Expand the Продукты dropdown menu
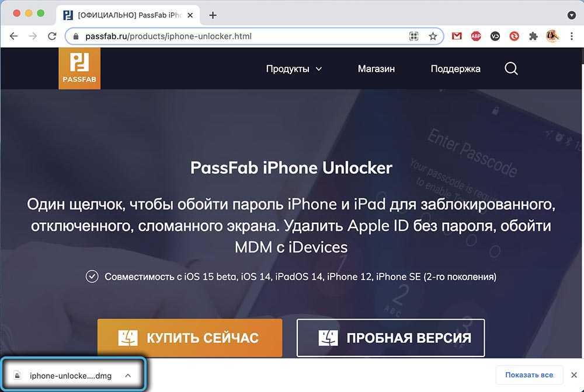584x392 pixels. click(x=294, y=69)
